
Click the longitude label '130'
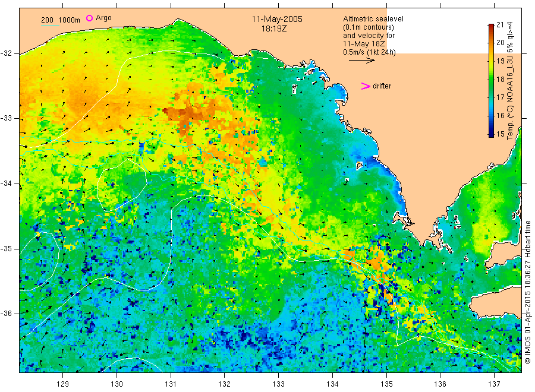[x=117, y=384]
